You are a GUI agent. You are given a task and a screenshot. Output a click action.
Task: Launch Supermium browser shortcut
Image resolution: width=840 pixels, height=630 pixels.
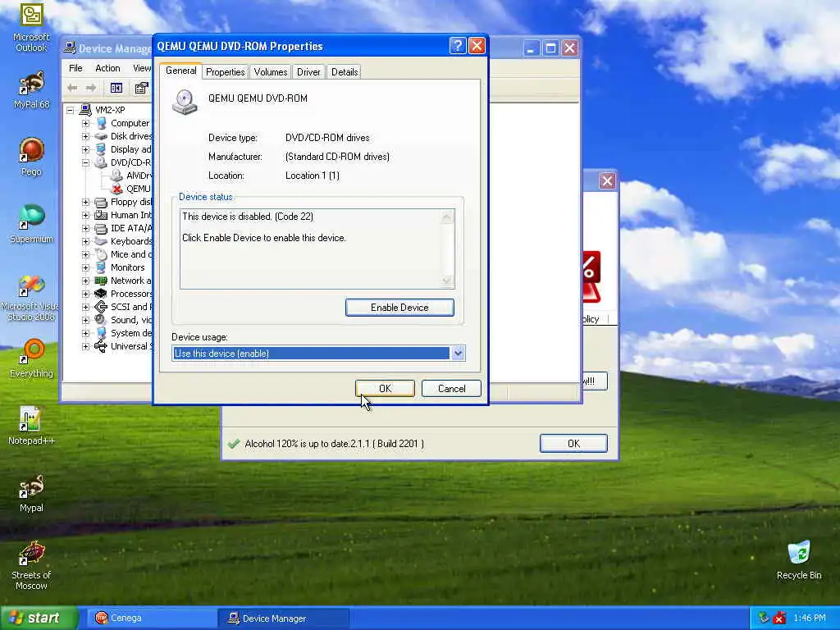point(31,224)
